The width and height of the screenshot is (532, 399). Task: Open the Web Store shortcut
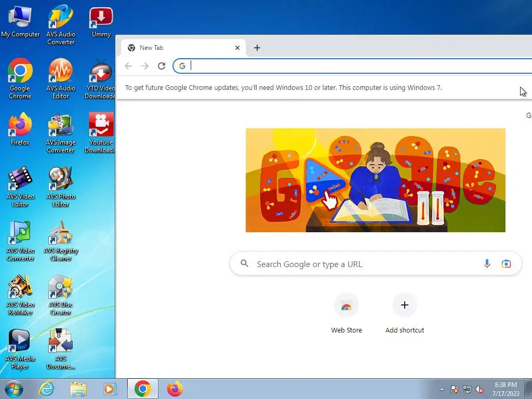pyautogui.click(x=347, y=314)
